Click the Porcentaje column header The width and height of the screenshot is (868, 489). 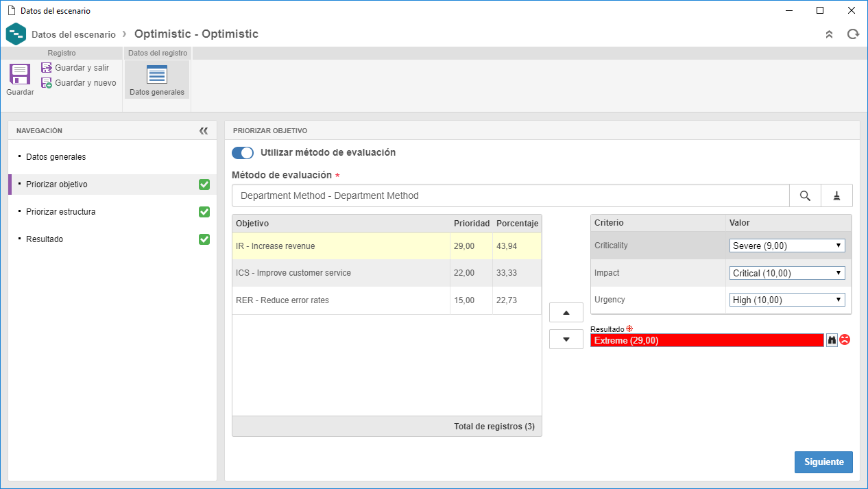(x=518, y=224)
